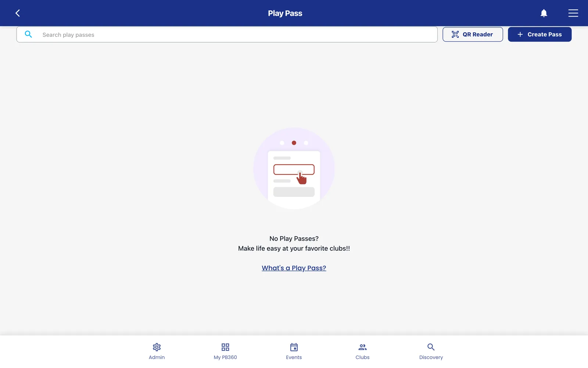Switch to the Discovery tab label
Screen dimensions: 588x368
[x=431, y=357]
